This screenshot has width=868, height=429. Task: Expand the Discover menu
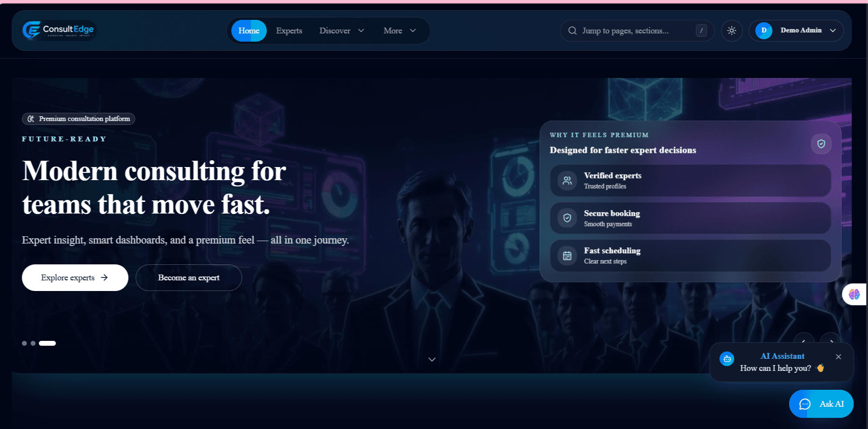[x=342, y=31]
